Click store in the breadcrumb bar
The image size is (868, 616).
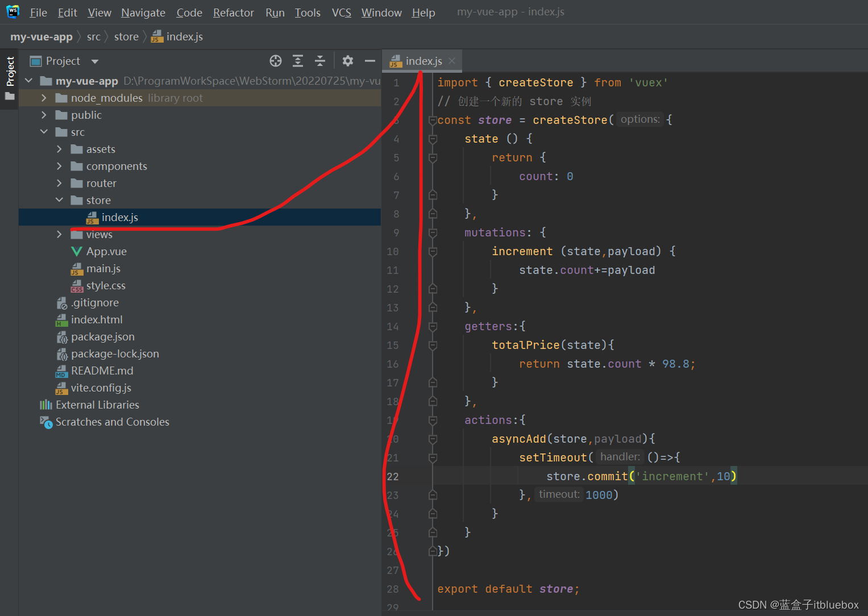[x=126, y=37]
